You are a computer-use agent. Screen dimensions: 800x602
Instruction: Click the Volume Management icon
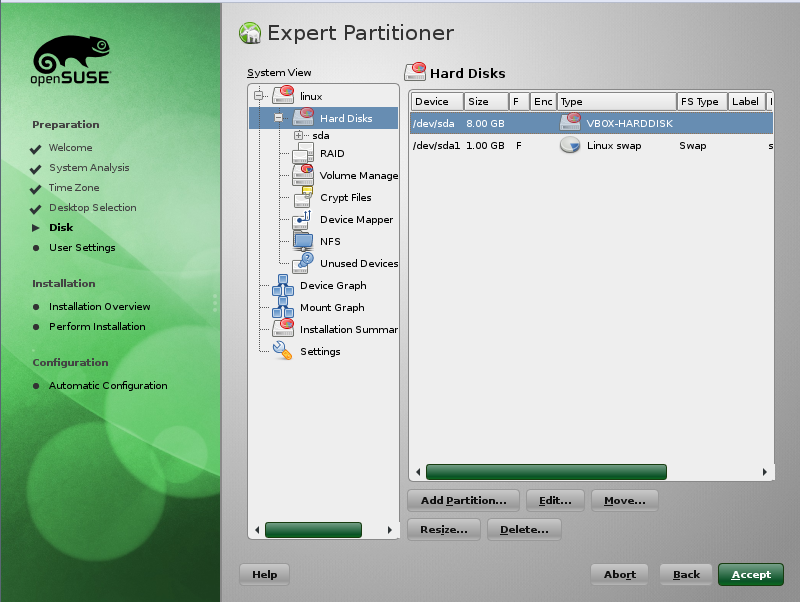(x=303, y=175)
